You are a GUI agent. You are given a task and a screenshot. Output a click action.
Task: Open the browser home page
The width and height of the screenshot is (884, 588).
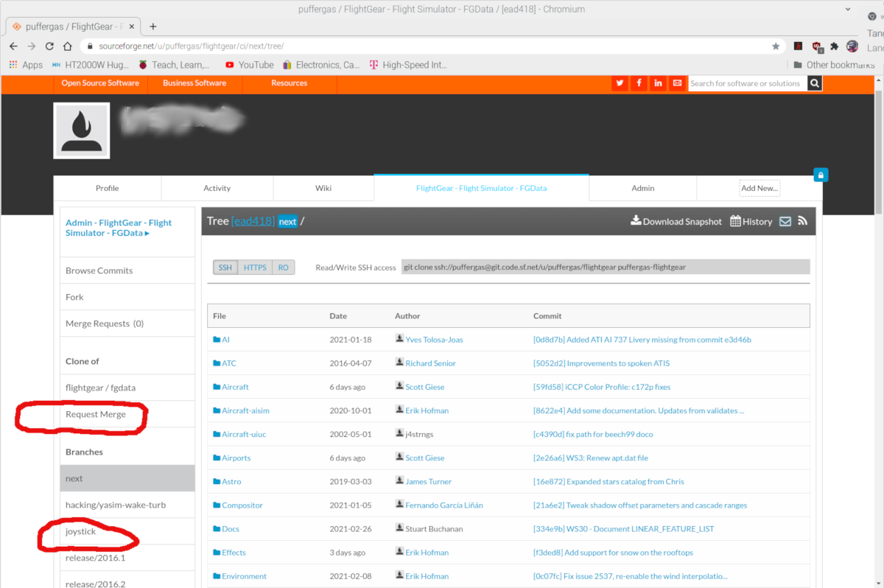coord(67,46)
